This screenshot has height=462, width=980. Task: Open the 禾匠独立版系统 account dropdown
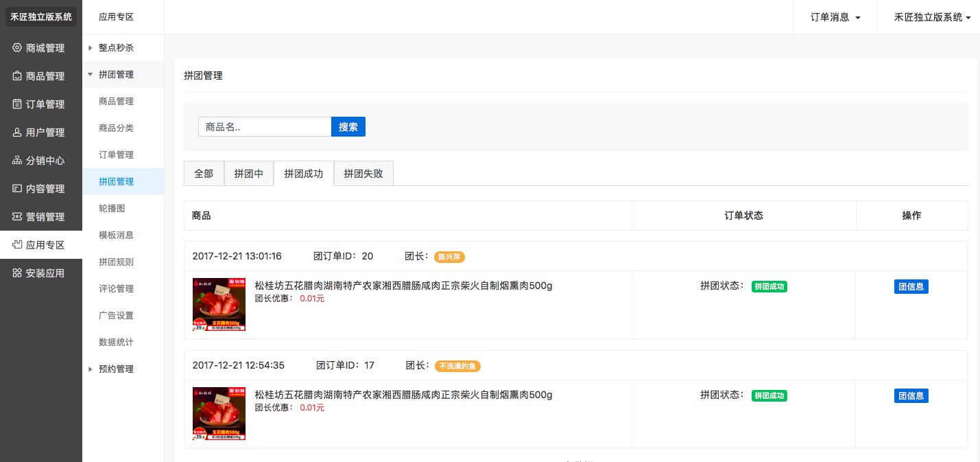931,17
